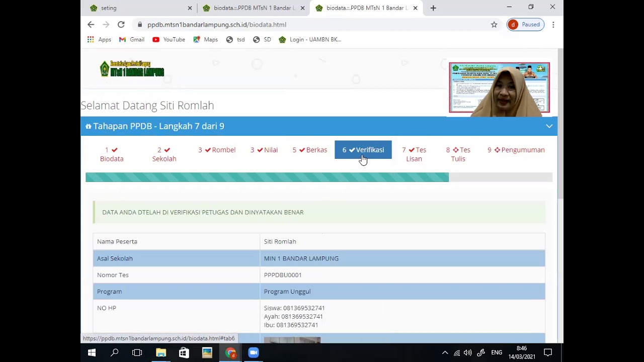644x362 pixels.
Task: Open network settings tray icon
Action: click(457, 352)
